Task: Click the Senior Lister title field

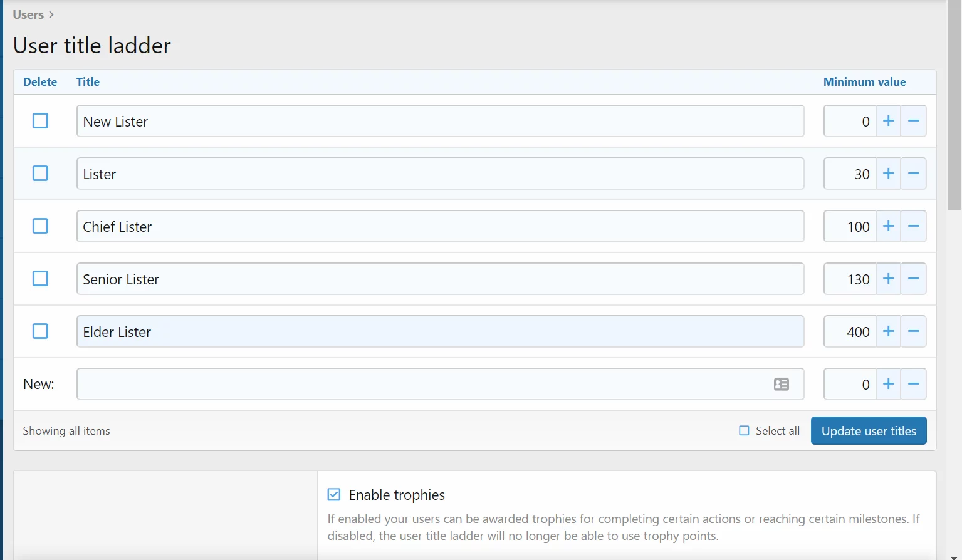Action: point(439,279)
